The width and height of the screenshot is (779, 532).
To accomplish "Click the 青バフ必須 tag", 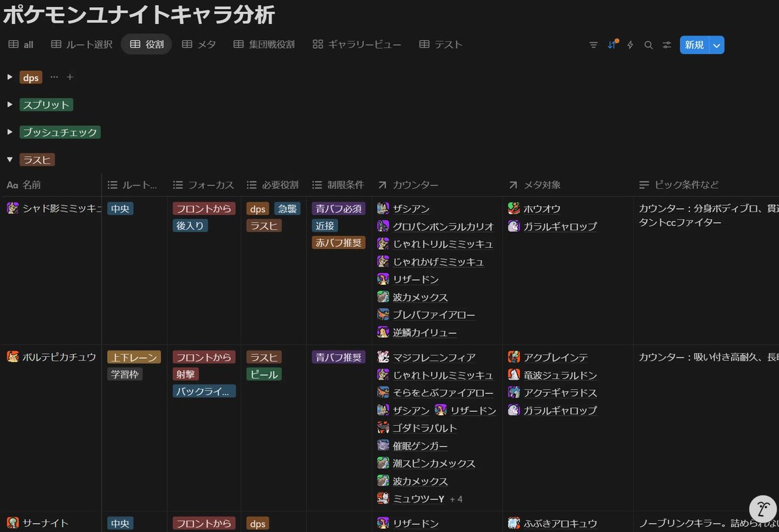I will 339,209.
